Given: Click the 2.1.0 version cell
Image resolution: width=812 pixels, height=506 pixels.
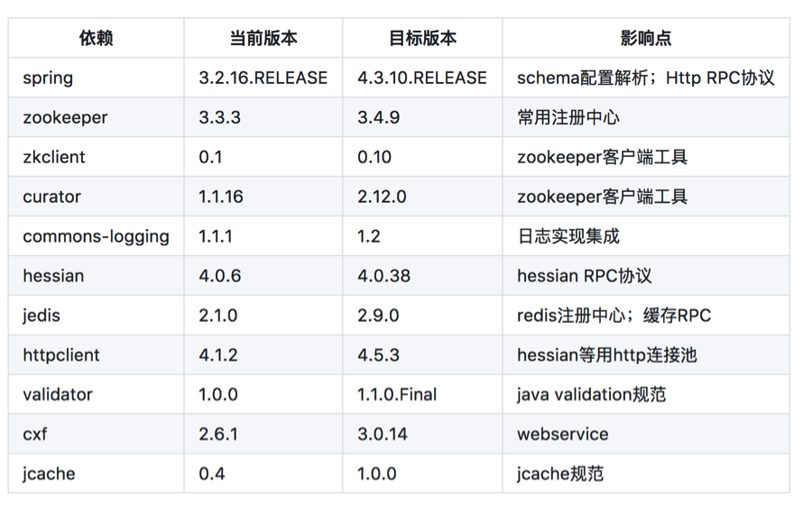Looking at the screenshot, I should point(263,316).
